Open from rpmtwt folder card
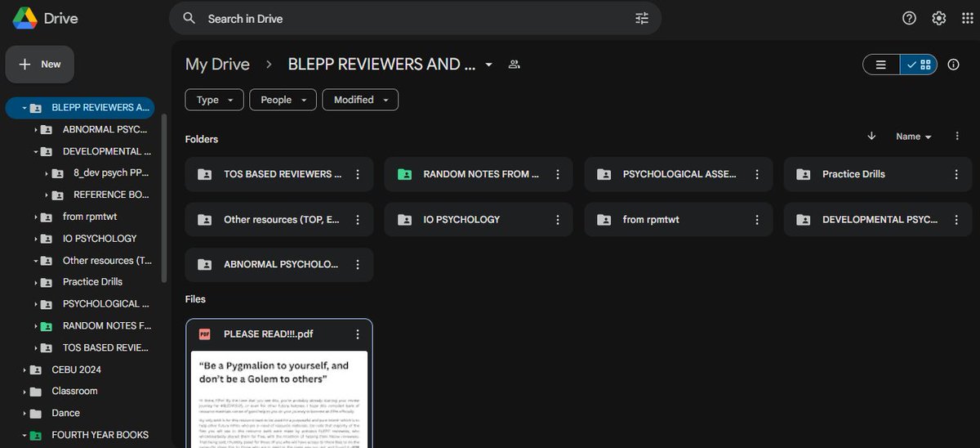Viewport: 980px width, 448px height. pos(679,219)
